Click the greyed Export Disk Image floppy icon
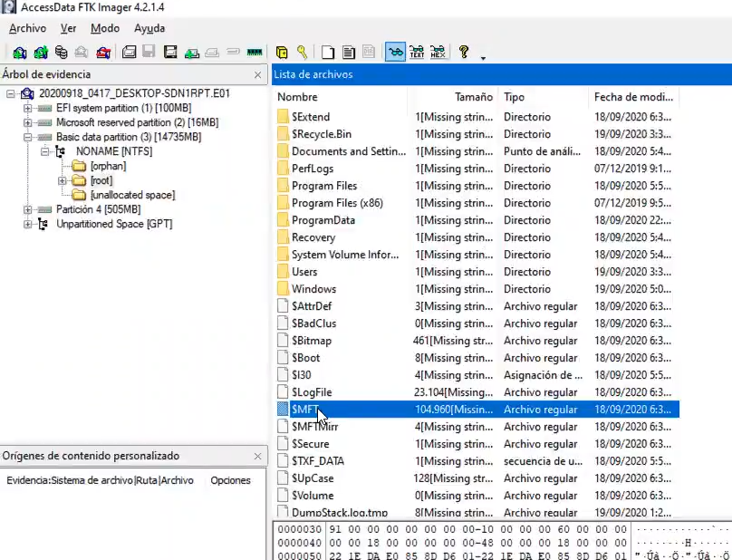The width and height of the screenshot is (732, 560). click(x=149, y=52)
